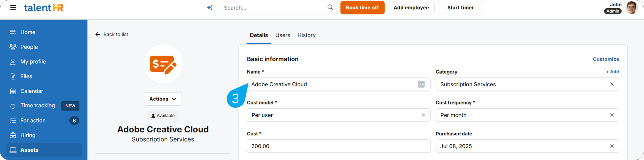644x160 pixels.
Task: Open the hamburger navigation menu
Action: [x=13, y=8]
